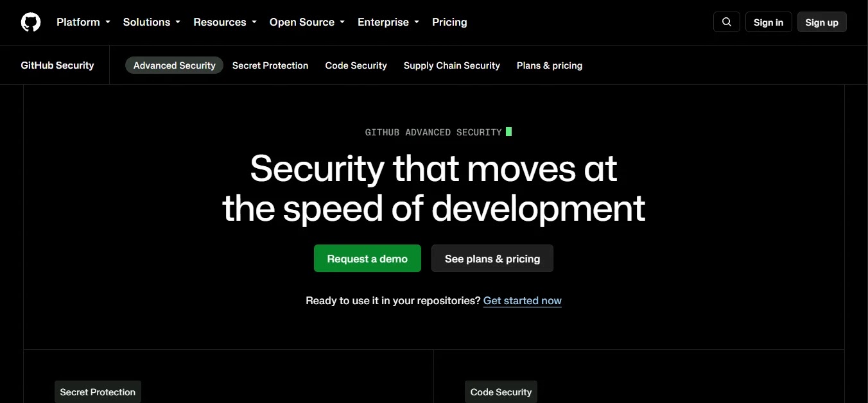Expand the Solutions menu

tap(152, 22)
